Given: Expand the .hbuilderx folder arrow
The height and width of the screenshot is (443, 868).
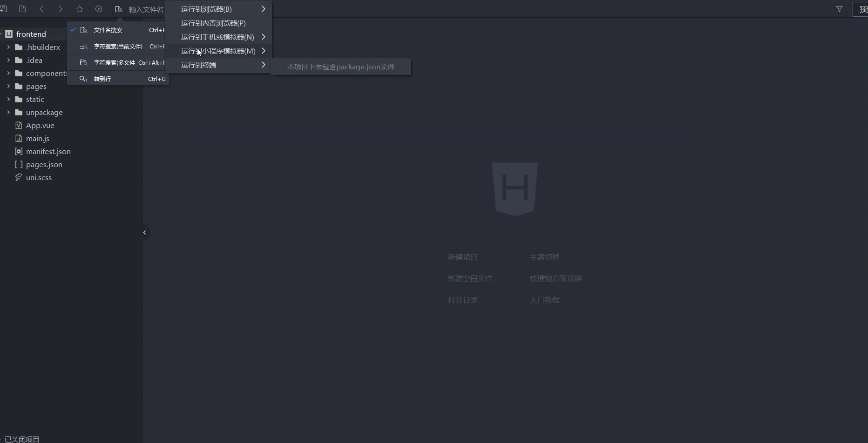Looking at the screenshot, I should (x=8, y=47).
